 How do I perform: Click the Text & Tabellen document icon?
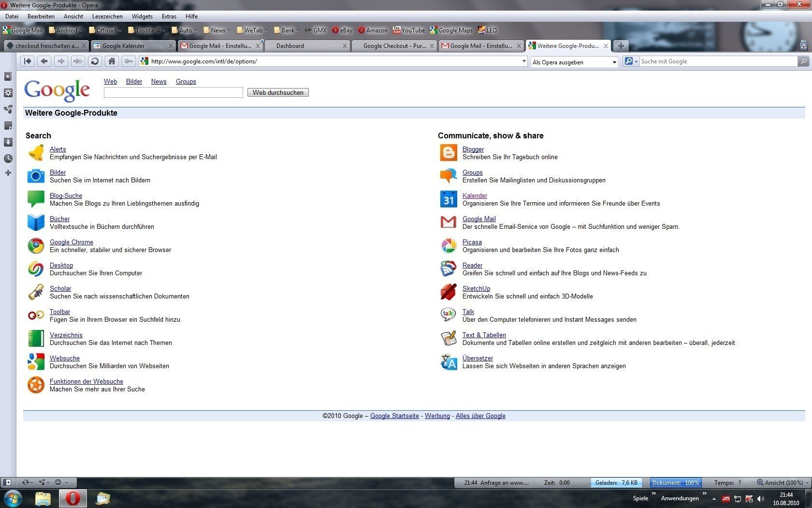point(449,339)
